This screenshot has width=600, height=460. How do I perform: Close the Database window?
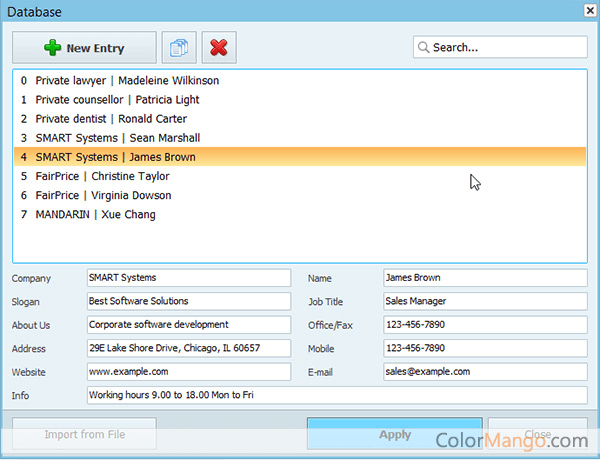pos(587,11)
